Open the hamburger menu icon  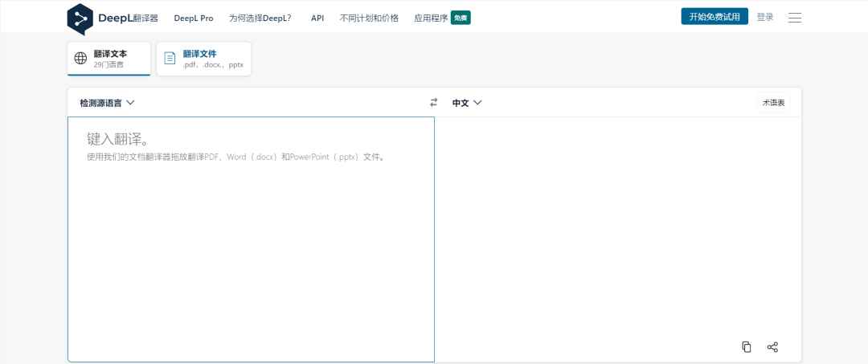(x=795, y=18)
